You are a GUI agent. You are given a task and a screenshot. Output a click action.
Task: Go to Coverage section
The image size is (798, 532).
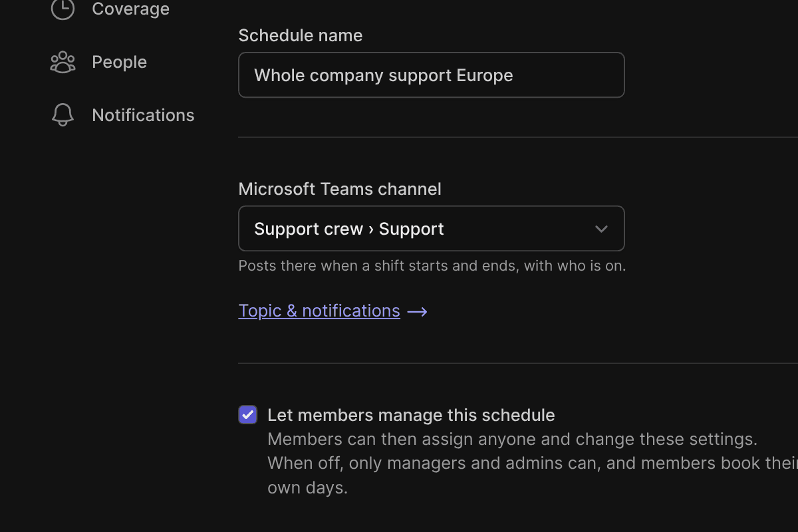130,9
